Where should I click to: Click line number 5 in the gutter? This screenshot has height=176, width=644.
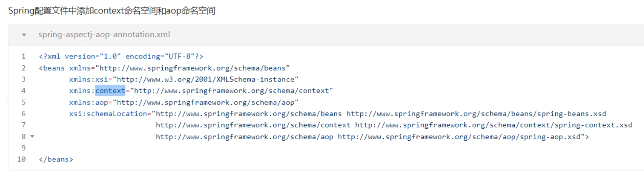tap(23, 102)
